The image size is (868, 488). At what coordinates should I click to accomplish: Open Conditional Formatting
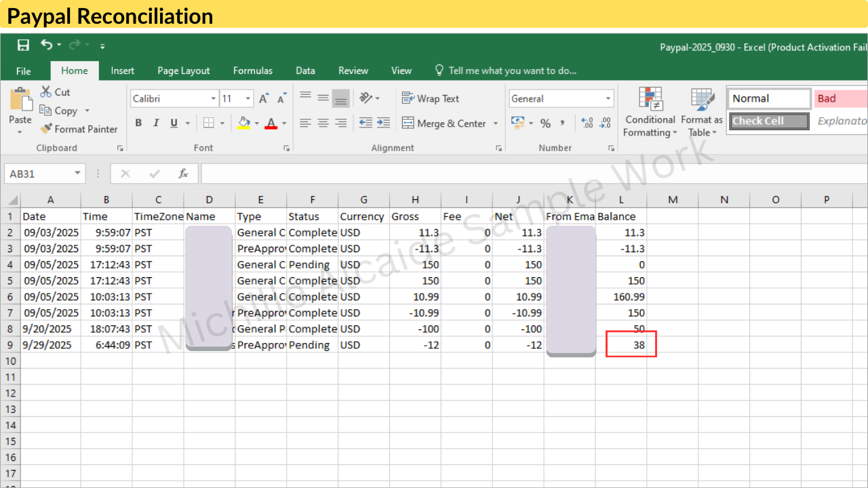(x=650, y=113)
